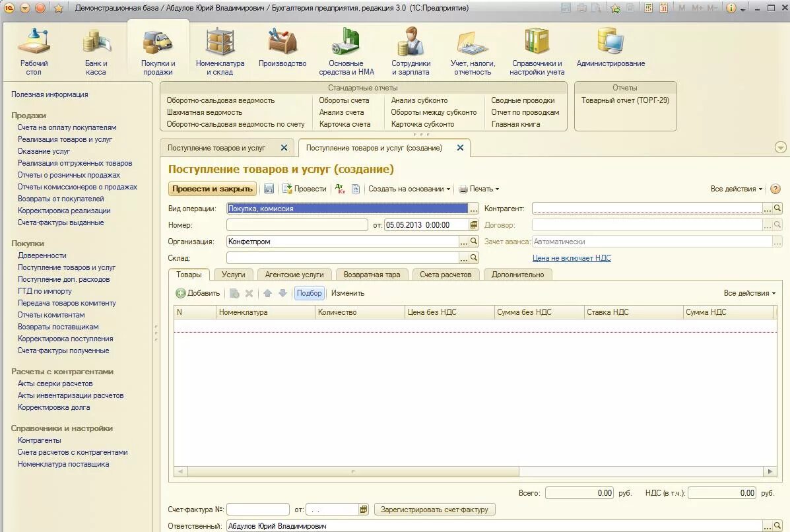Image resolution: width=790 pixels, height=532 pixels.
Task: Click the title bar favorites star icon
Action: [59, 8]
